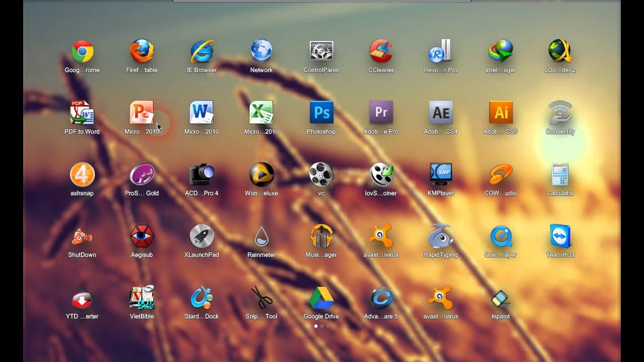
Task: Launch the Inpaint eraser icon
Action: 501,298
